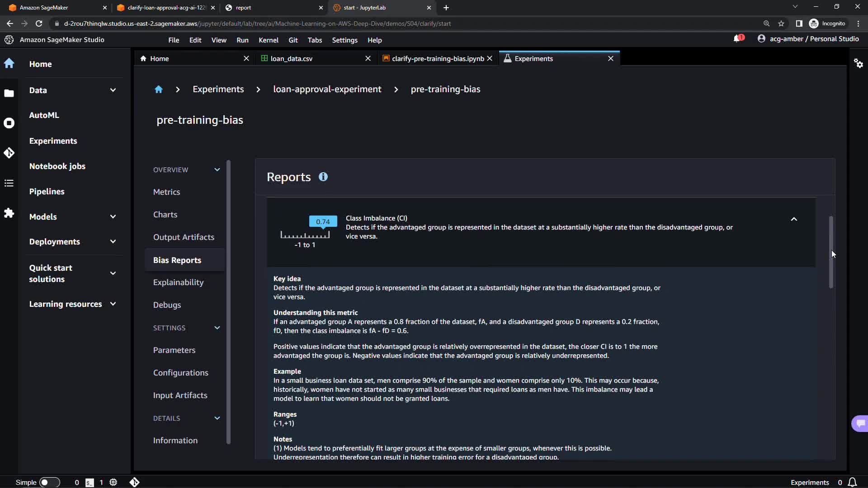Open the table of contents list icon
The height and width of the screenshot is (488, 868).
click(9, 183)
